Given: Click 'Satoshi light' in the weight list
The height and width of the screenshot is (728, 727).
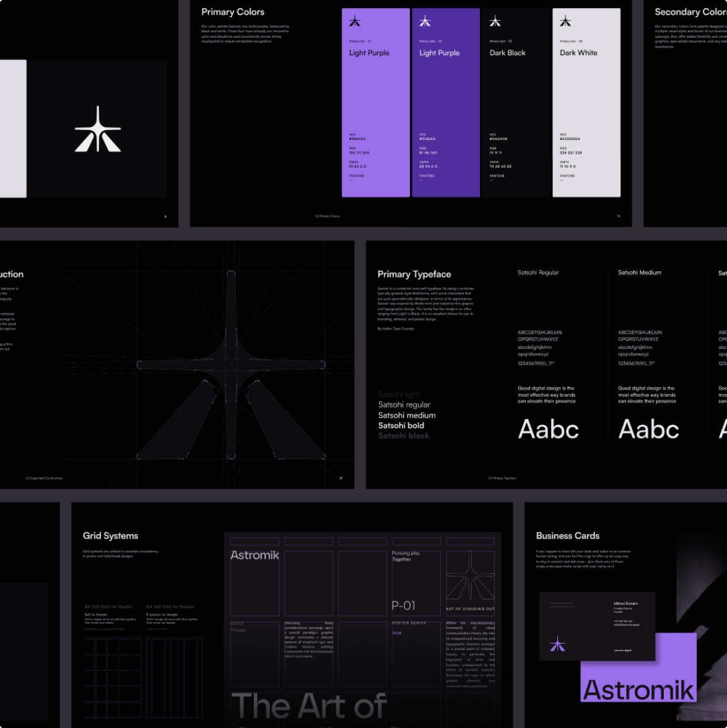Looking at the screenshot, I should [399, 395].
